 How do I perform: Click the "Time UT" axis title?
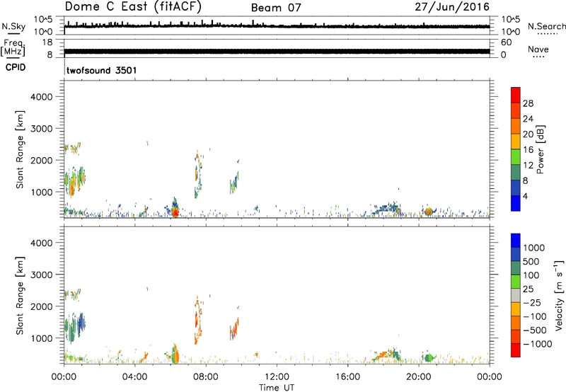tap(277, 388)
